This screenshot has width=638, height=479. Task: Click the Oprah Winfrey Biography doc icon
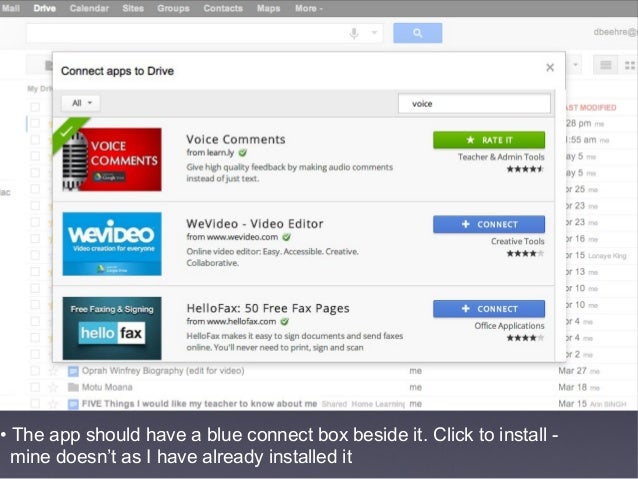pyautogui.click(x=73, y=371)
